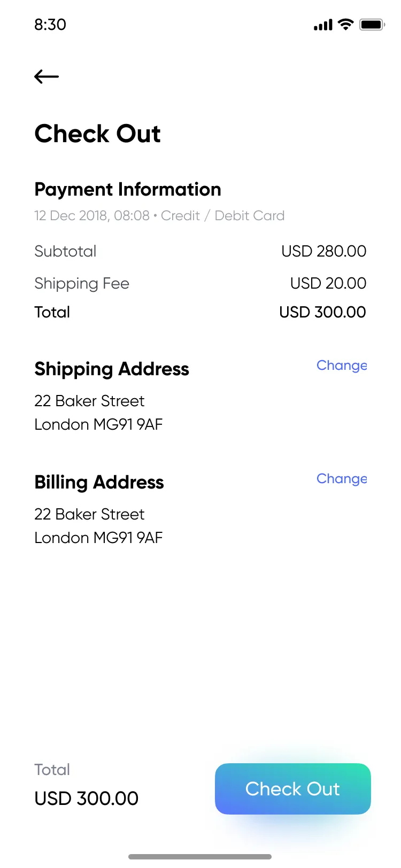The image size is (401, 868).
Task: Tap the cellular signal strength icon
Action: pyautogui.click(x=323, y=25)
